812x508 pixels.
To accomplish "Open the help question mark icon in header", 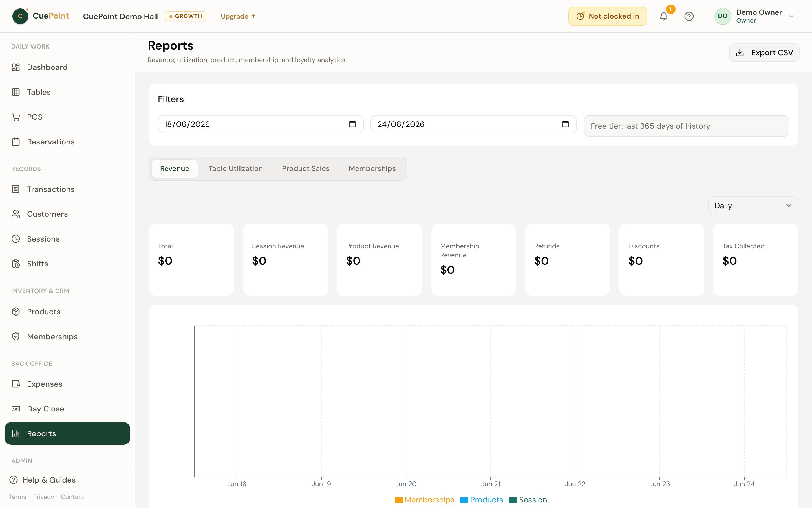I will coord(689,16).
